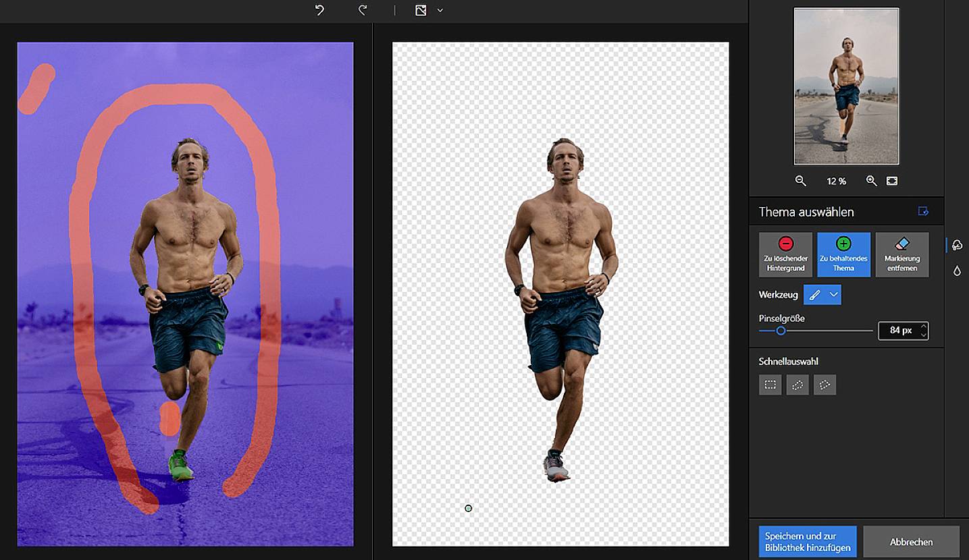
Task: Click the fit-to-screen icon beside zoom
Action: point(892,181)
